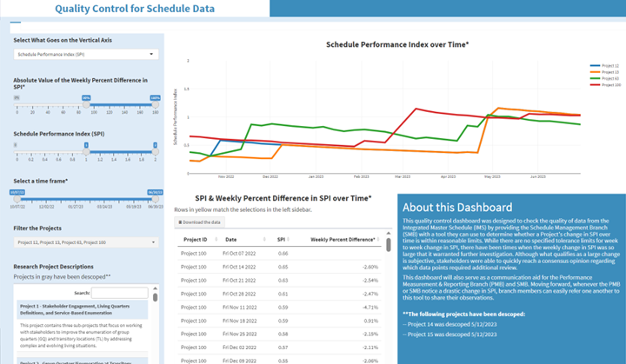Screen dimensions: 626x364
Task: Click right handle of Weekly Percent Difference slider
Action: (156, 103)
